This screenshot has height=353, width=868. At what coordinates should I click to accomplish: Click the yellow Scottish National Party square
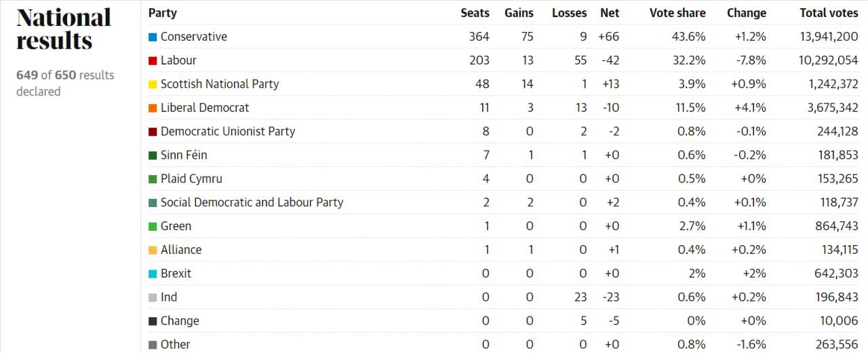click(x=153, y=84)
